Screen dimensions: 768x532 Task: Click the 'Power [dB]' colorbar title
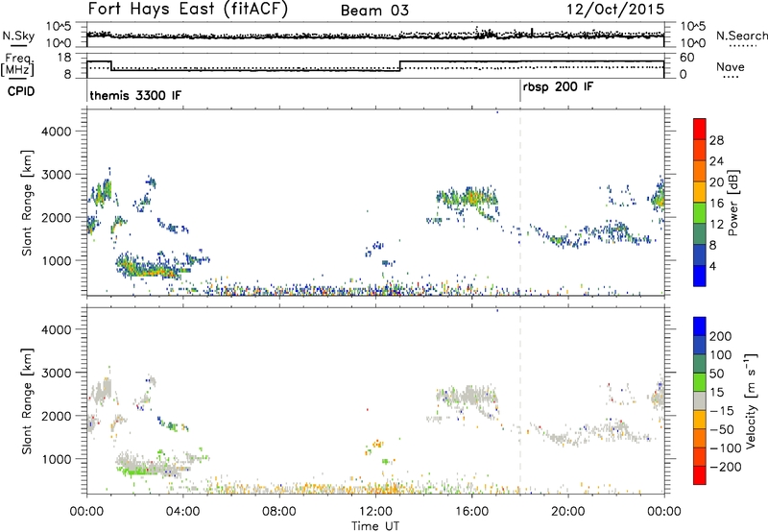click(x=733, y=203)
